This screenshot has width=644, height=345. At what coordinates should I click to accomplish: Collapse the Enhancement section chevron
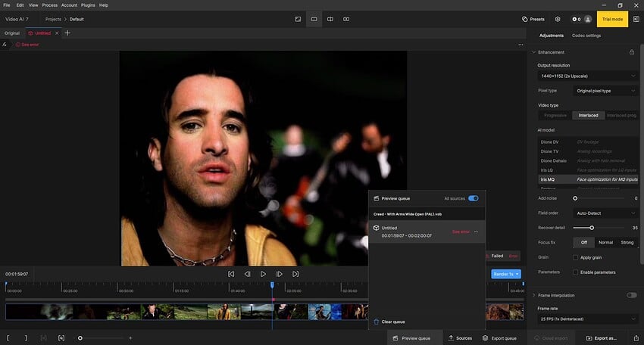[534, 52]
